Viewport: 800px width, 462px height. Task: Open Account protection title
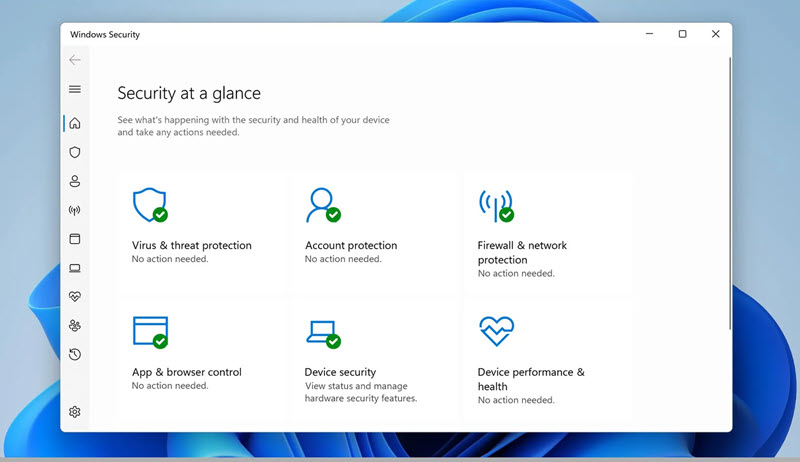[x=351, y=245]
